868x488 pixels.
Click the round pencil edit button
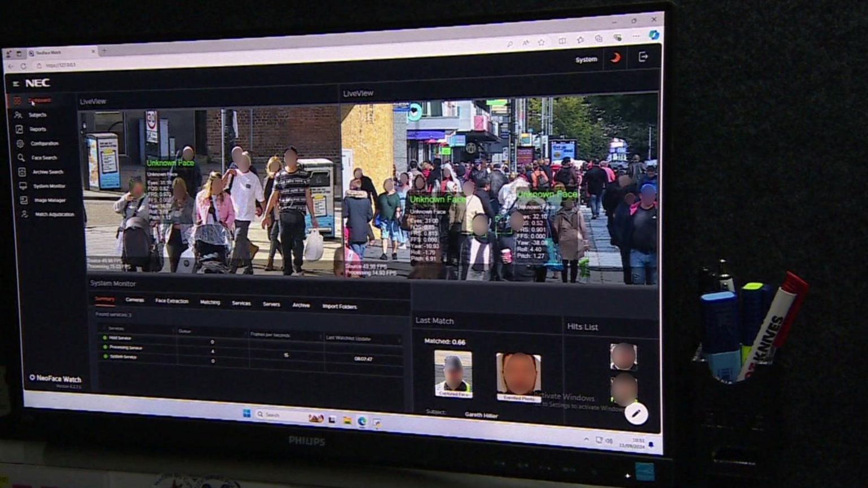(636, 414)
